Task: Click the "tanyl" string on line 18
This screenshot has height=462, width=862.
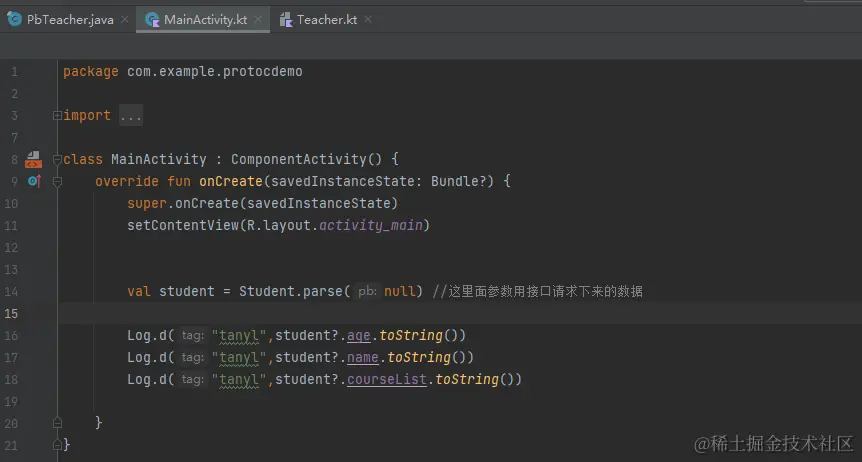Action: point(239,380)
